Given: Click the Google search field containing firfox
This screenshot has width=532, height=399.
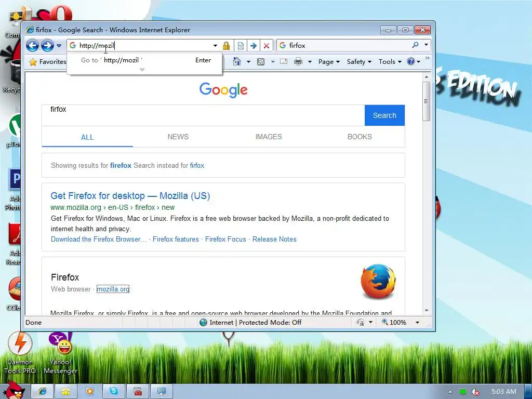Looking at the screenshot, I should coord(203,115).
